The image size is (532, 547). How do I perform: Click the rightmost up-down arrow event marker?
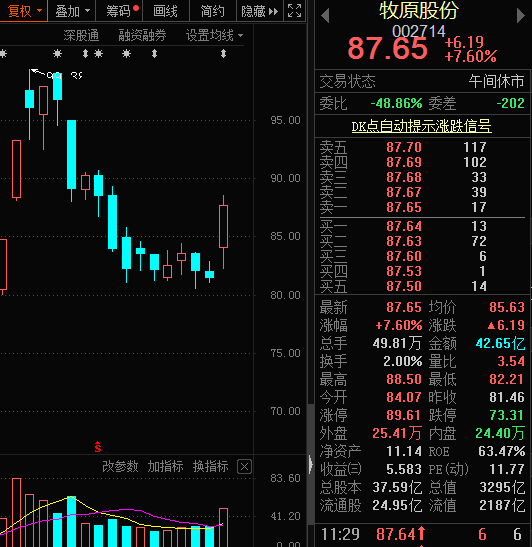pos(224,53)
